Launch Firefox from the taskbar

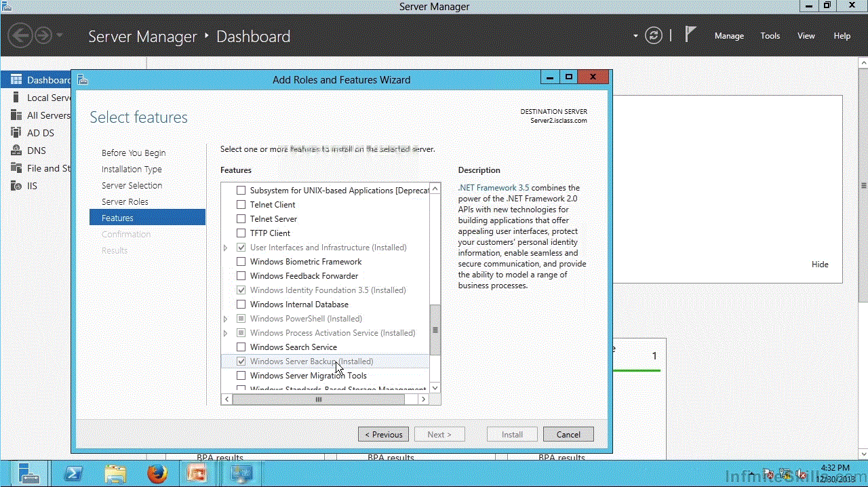[157, 473]
